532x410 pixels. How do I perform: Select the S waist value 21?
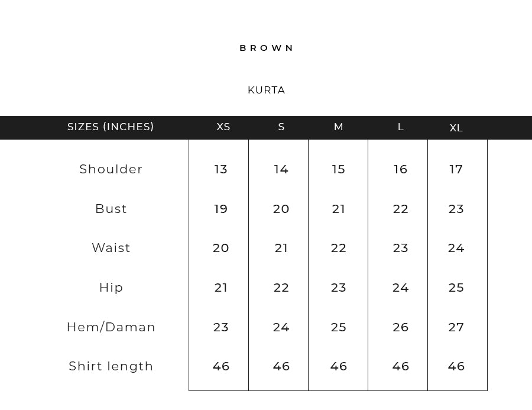click(x=281, y=248)
